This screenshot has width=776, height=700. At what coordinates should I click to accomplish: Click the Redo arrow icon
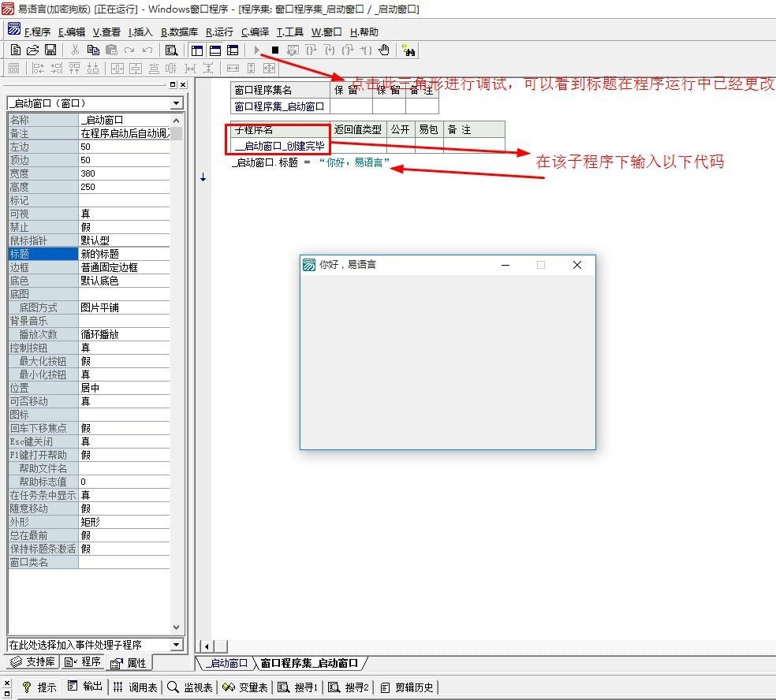(129, 50)
